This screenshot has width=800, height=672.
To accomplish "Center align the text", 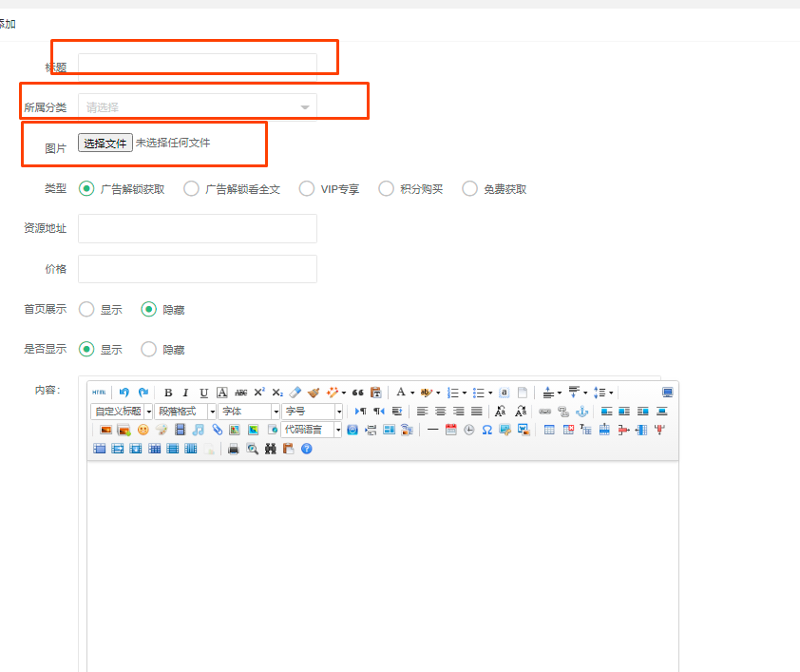I will tap(440, 412).
